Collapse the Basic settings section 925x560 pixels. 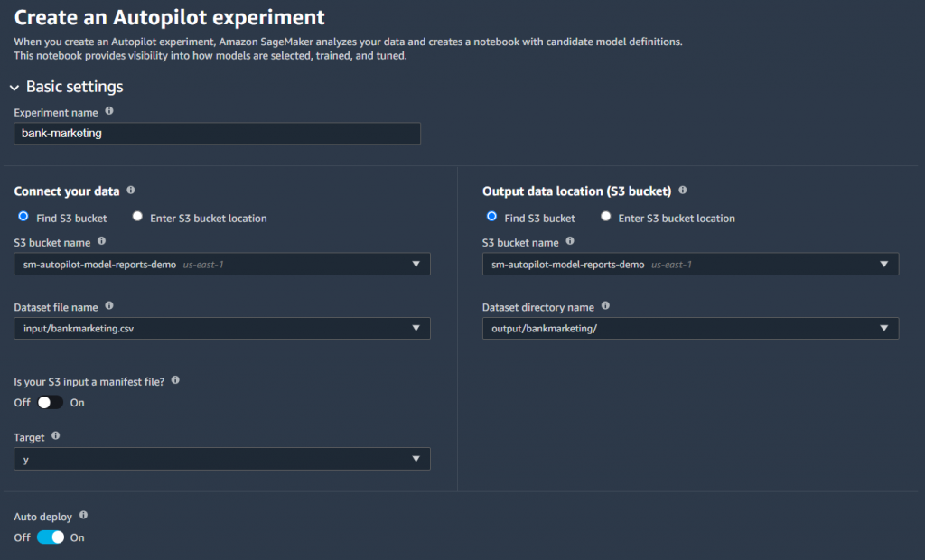14,88
